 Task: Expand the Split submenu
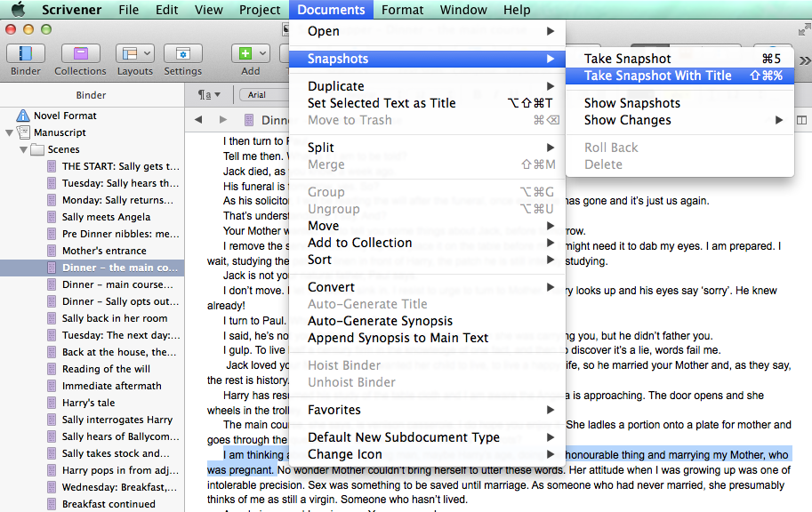tap(427, 148)
